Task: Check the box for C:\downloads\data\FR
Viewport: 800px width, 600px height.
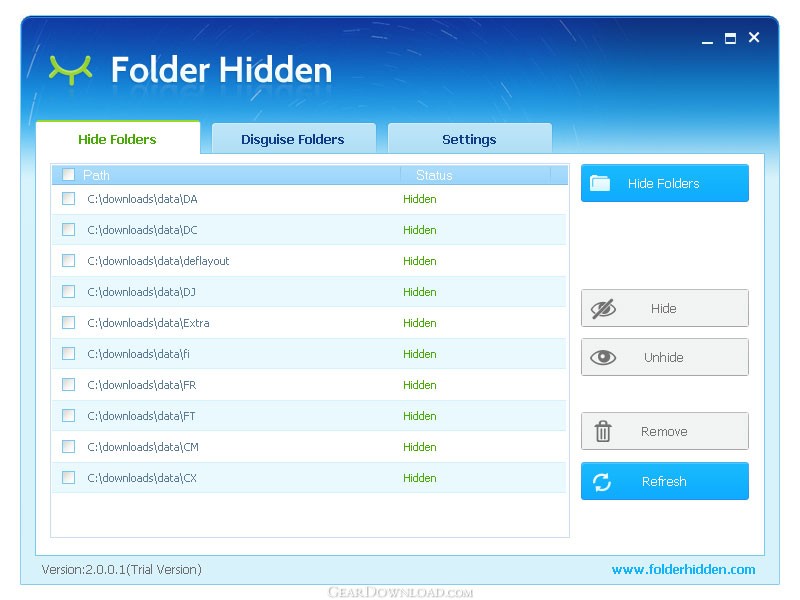Action: (x=68, y=384)
